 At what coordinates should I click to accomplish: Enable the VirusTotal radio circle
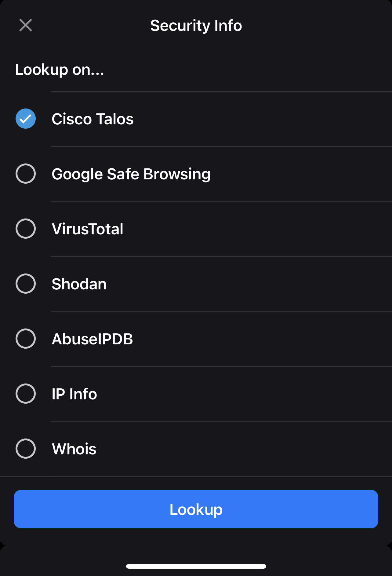click(26, 229)
